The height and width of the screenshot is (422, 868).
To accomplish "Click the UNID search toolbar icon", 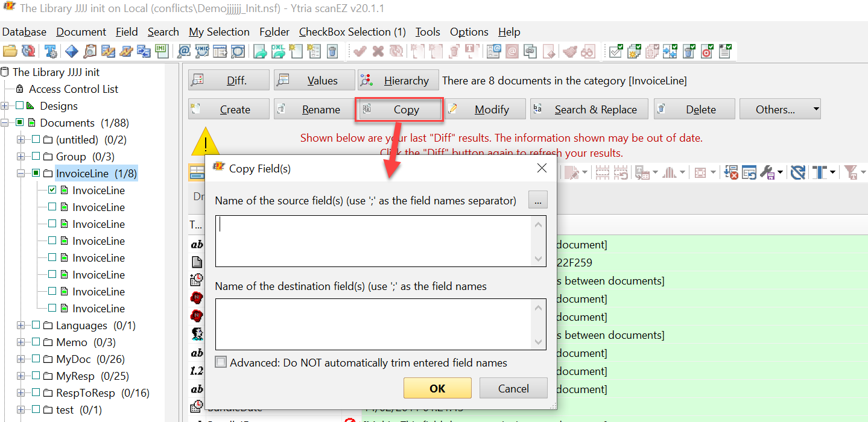I will 202,52.
